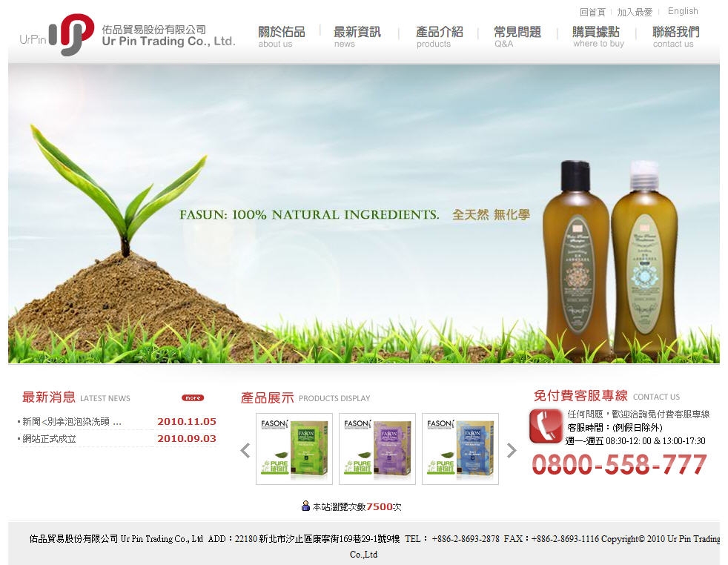The height and width of the screenshot is (565, 728).
Task: Open the 常見問題 Q&A menu
Action: click(x=517, y=36)
